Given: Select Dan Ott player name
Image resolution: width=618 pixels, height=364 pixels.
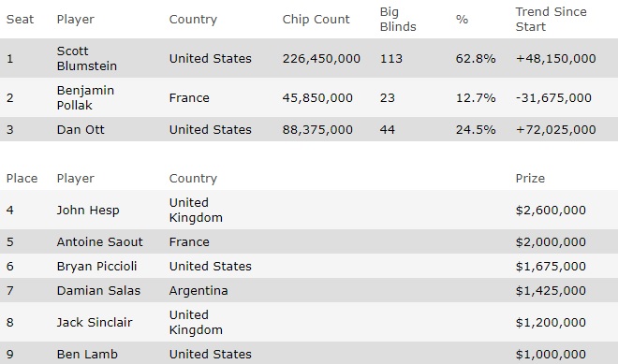Looking at the screenshot, I should [81, 130].
